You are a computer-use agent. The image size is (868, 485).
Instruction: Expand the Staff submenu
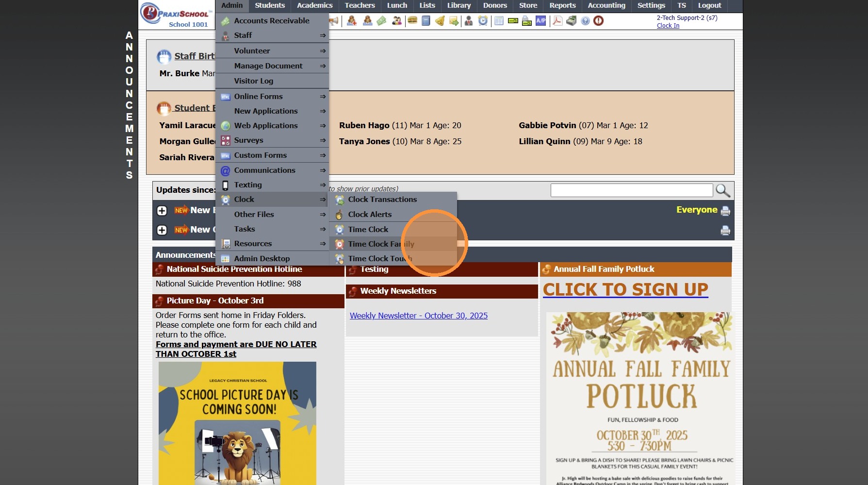point(272,35)
